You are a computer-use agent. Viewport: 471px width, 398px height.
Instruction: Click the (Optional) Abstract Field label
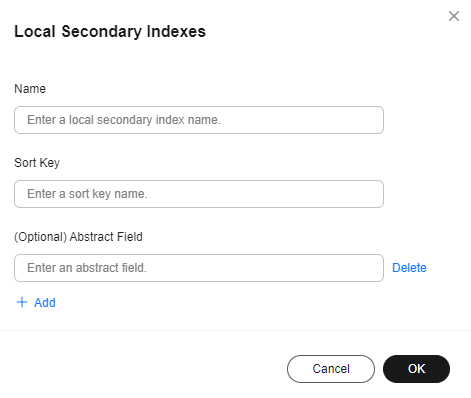78,237
